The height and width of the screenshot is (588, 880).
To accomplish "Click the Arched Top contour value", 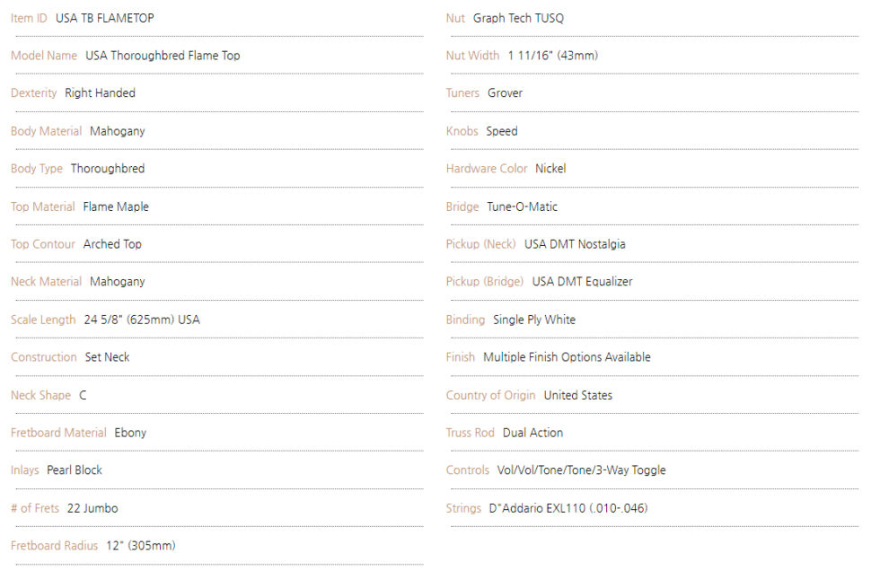I will [112, 244].
